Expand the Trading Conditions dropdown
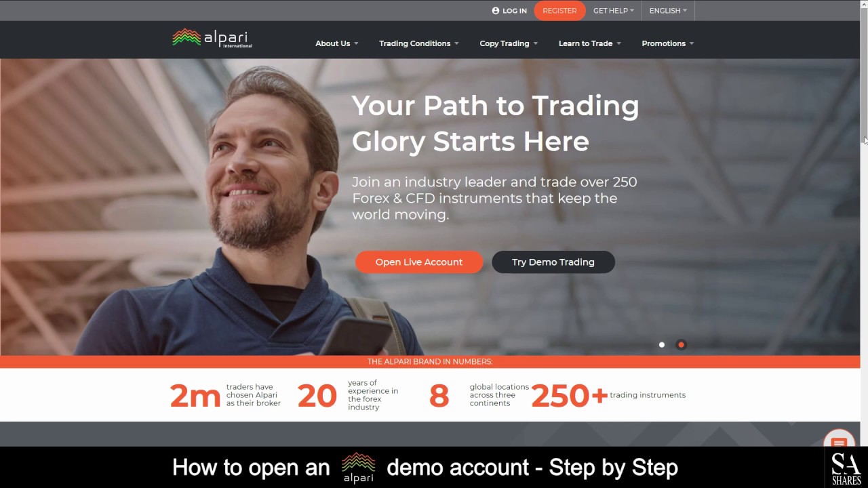Screen dimensions: 868x488 tap(419, 43)
